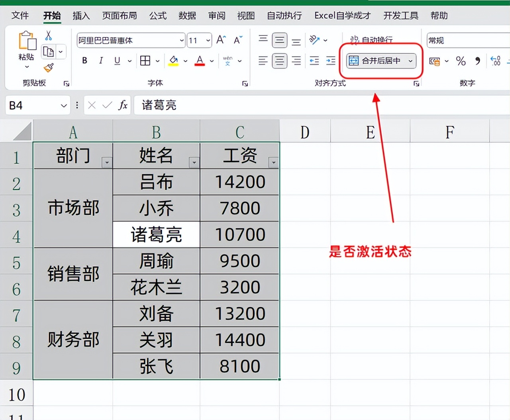Toggle bold formatting
Image resolution: width=510 pixels, height=420 pixels.
84,61
